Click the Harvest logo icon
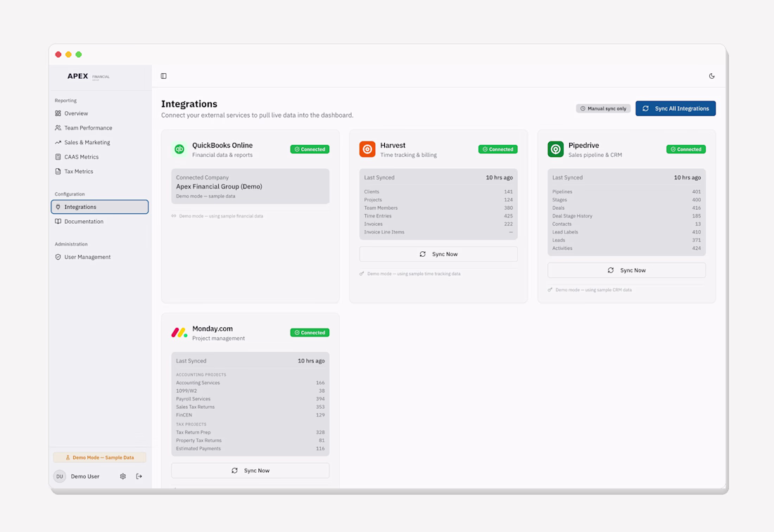 pyautogui.click(x=367, y=149)
